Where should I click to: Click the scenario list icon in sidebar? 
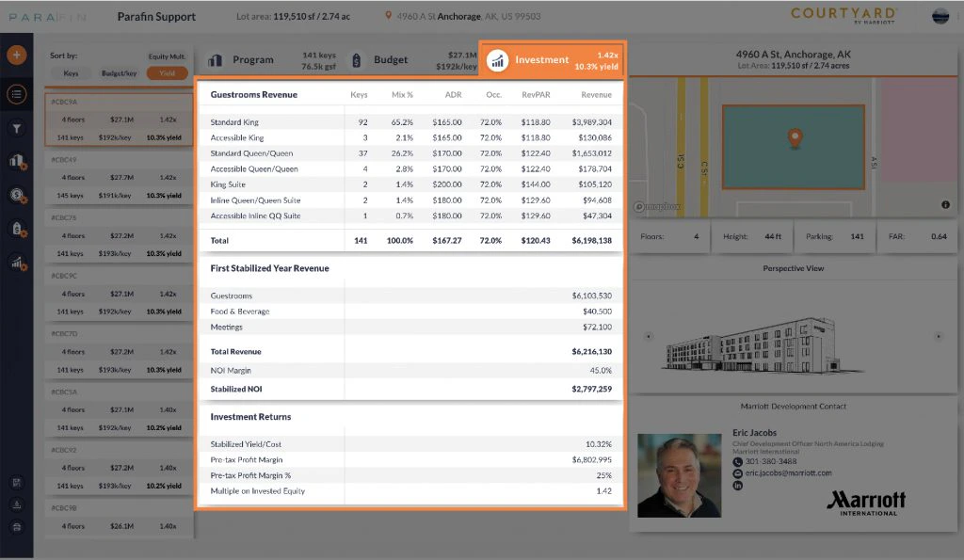16,94
